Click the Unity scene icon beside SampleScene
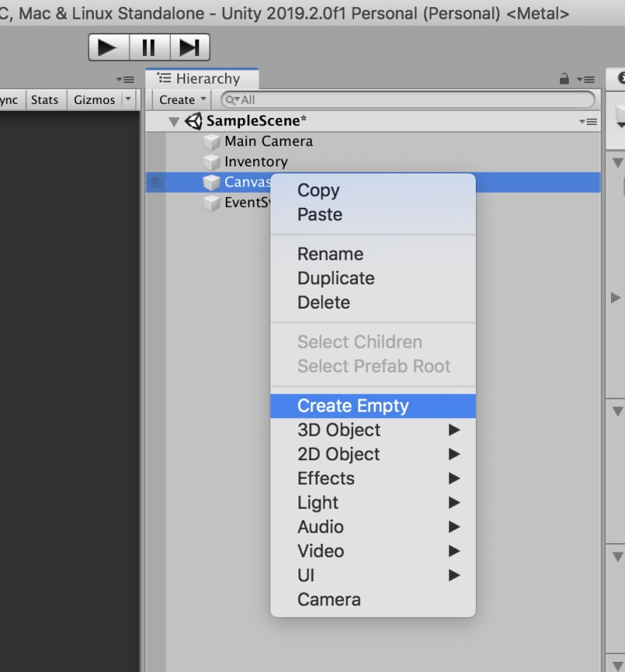The width and height of the screenshot is (625, 672). coord(194,121)
